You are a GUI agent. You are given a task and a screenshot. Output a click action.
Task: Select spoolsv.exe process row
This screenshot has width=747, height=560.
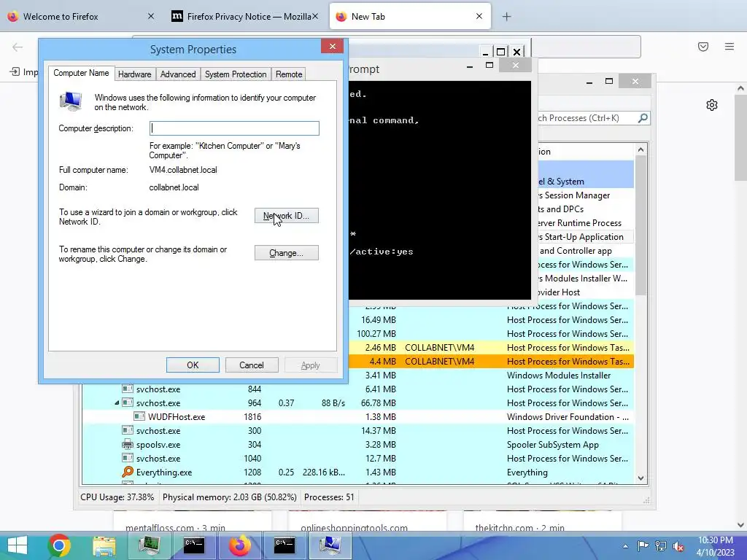click(357, 444)
